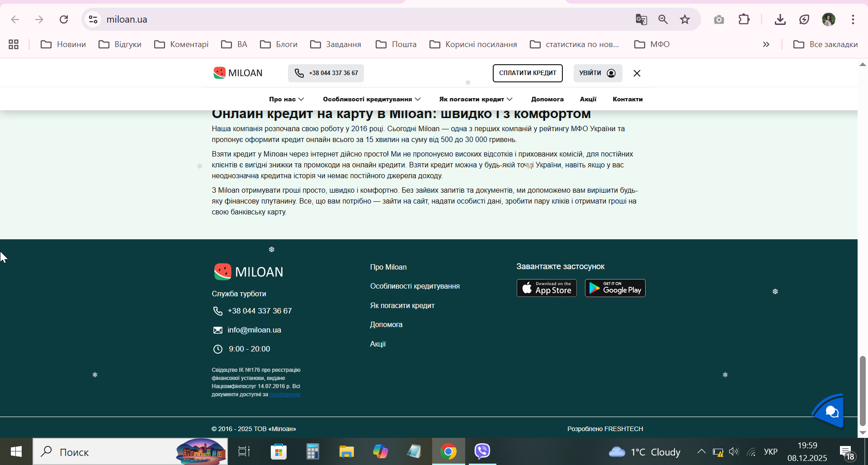Call the header phone number button
Viewport: 868px width, 465px height.
pyautogui.click(x=326, y=73)
